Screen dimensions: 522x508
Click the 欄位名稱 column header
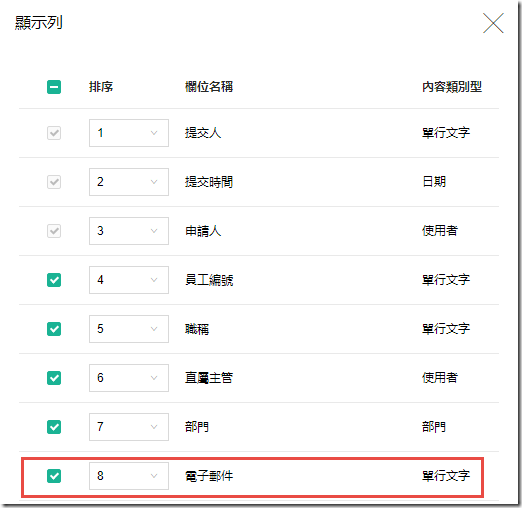[x=209, y=87]
